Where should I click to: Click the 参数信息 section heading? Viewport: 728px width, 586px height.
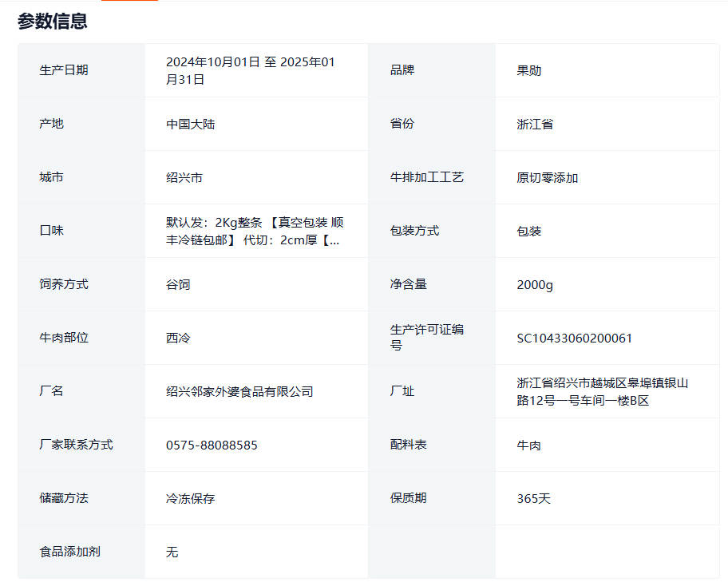(x=53, y=22)
